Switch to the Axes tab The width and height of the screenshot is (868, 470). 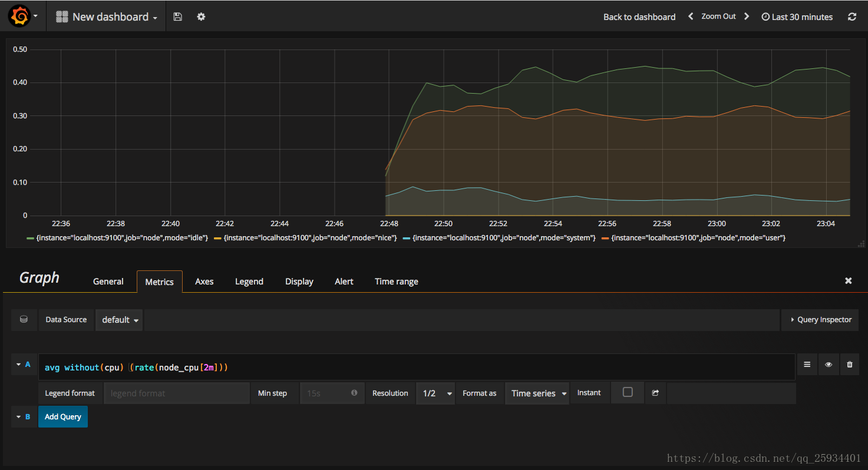click(204, 282)
